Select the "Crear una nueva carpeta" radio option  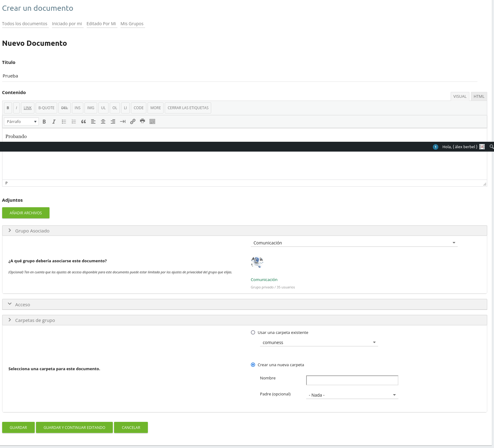point(253,365)
